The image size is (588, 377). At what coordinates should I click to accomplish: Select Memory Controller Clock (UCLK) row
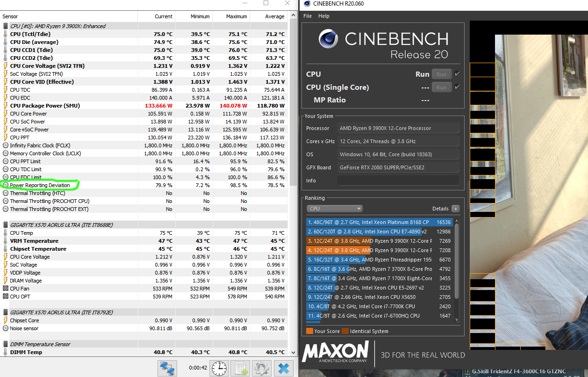143,153
